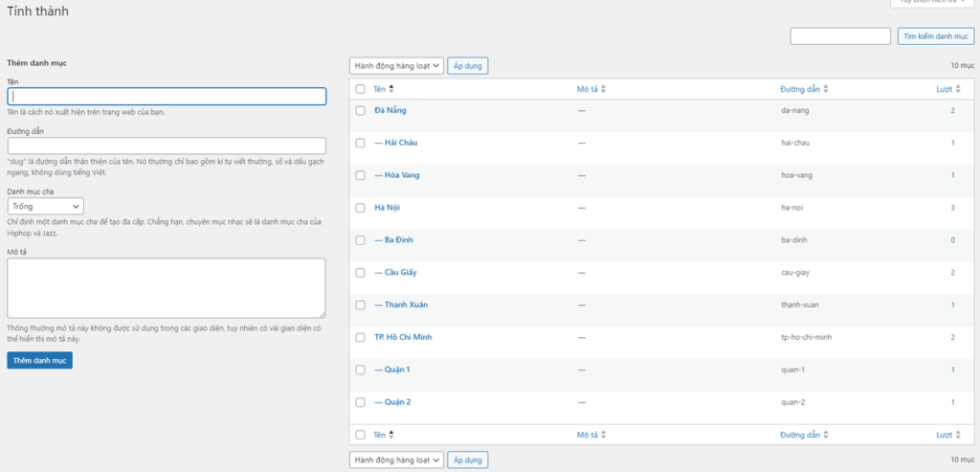Tick the checkbox for Đà Nẵng
The image size is (980, 472).
tap(361, 111)
